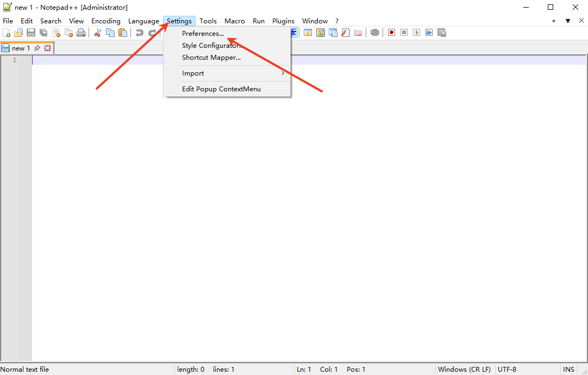Start macro recording with the red dot icon

[391, 33]
